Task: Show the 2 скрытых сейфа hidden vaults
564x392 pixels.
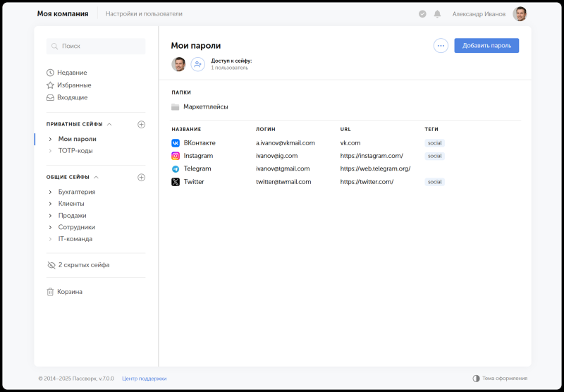Action: coord(78,265)
